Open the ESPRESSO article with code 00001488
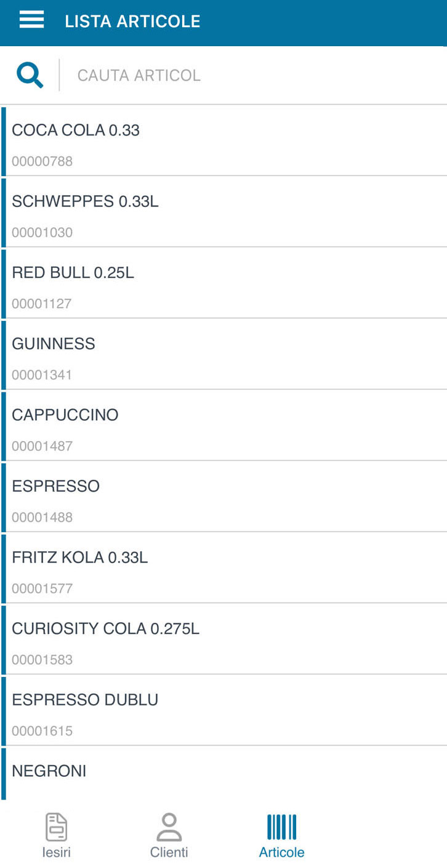 [223, 496]
